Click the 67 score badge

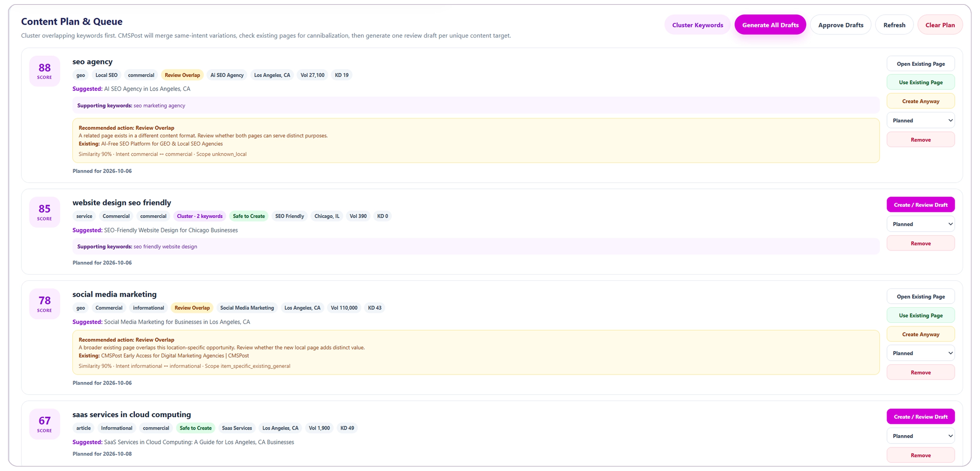44,424
